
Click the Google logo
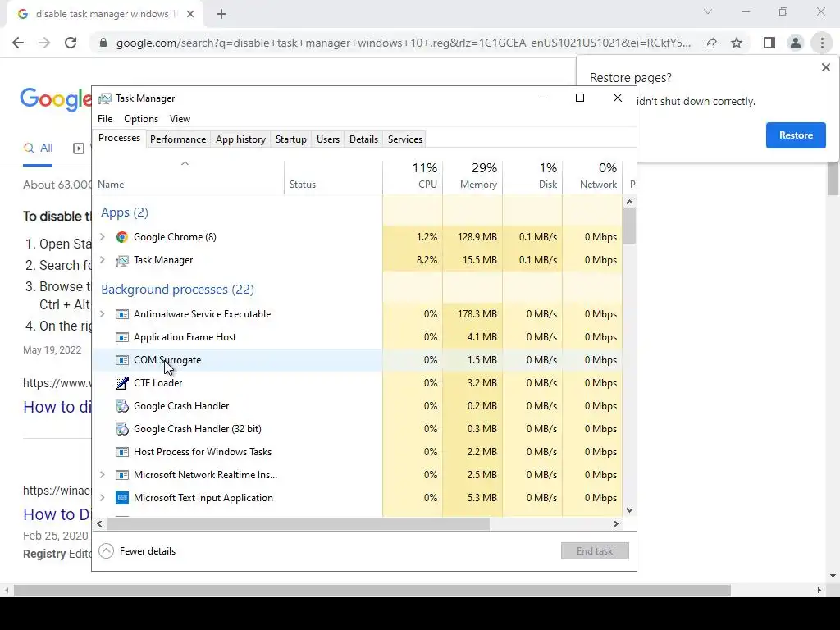pos(56,99)
